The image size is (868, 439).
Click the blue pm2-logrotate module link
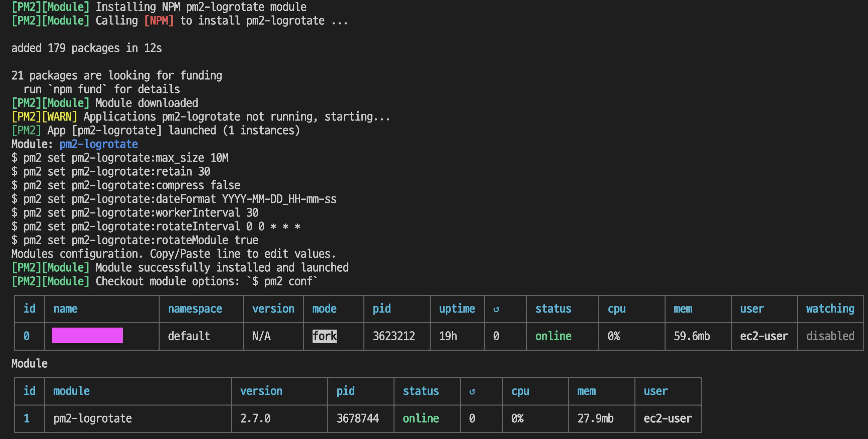coord(98,144)
